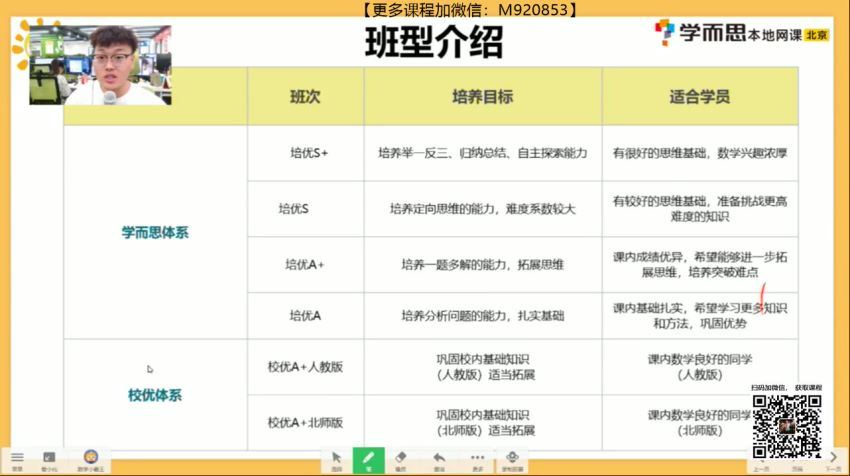Click the 培养举一反三 goal cell
Image resolution: width=850 pixels, height=476 pixels.
coord(482,153)
